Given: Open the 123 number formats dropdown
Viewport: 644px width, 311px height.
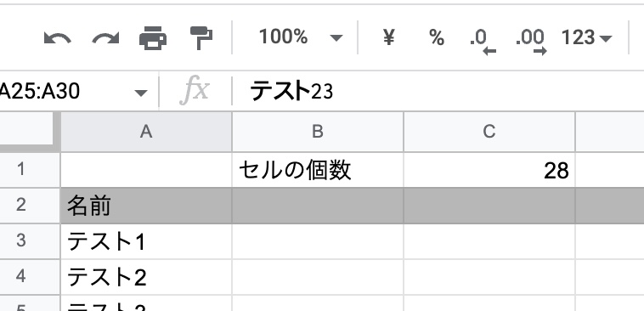Looking at the screenshot, I should [x=586, y=37].
